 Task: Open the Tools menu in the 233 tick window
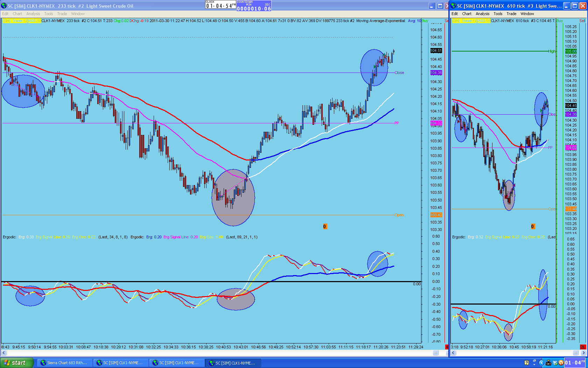[49, 14]
